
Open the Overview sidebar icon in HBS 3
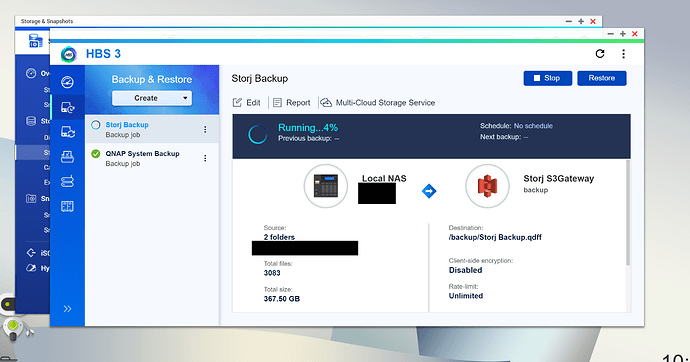(x=67, y=82)
